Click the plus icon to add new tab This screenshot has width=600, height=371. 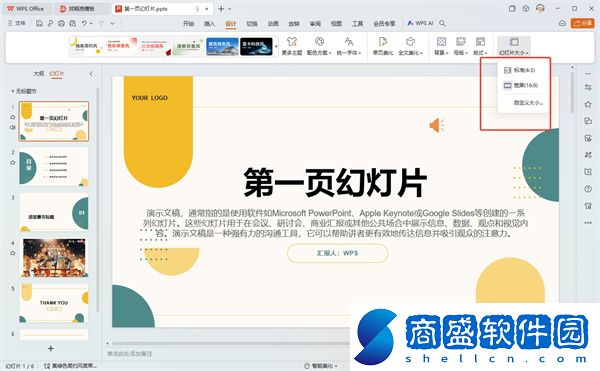tap(221, 8)
